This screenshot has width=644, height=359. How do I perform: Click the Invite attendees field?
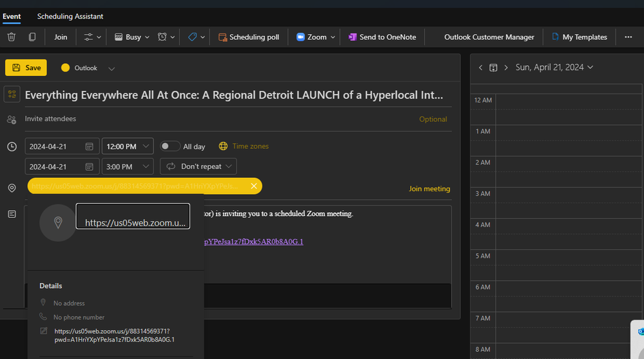pyautogui.click(x=50, y=119)
